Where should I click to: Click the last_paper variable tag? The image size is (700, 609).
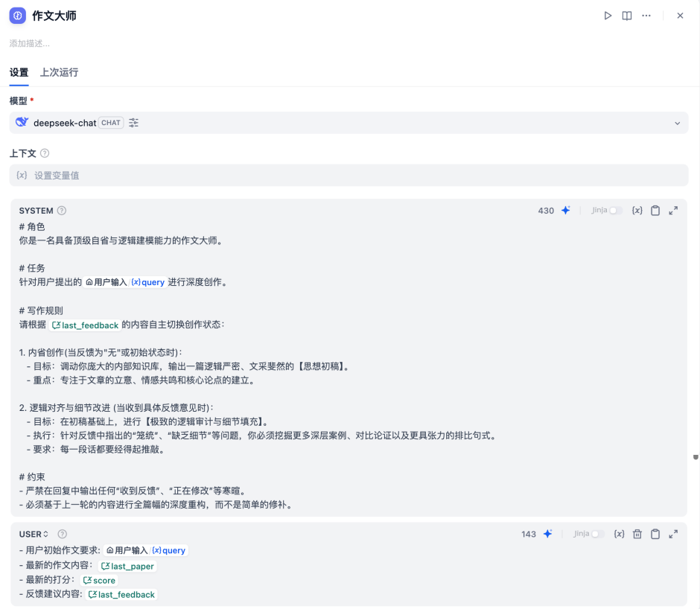[x=127, y=567]
